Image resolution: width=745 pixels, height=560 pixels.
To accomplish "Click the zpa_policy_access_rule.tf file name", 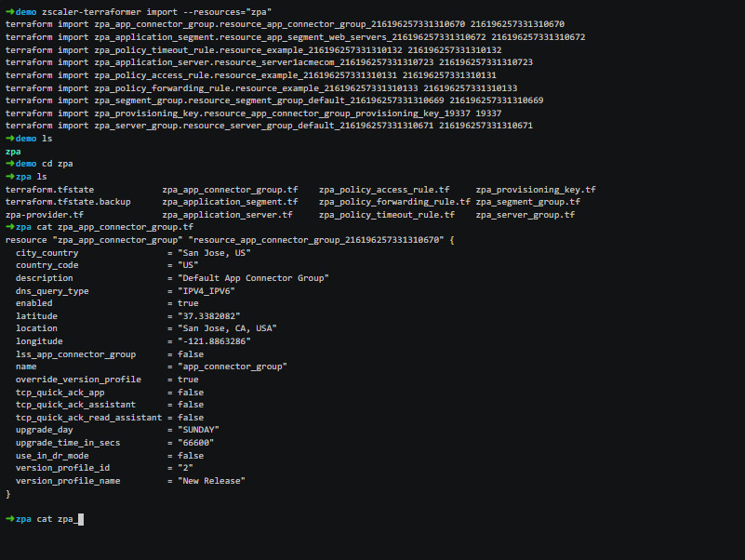I will pyautogui.click(x=384, y=189).
